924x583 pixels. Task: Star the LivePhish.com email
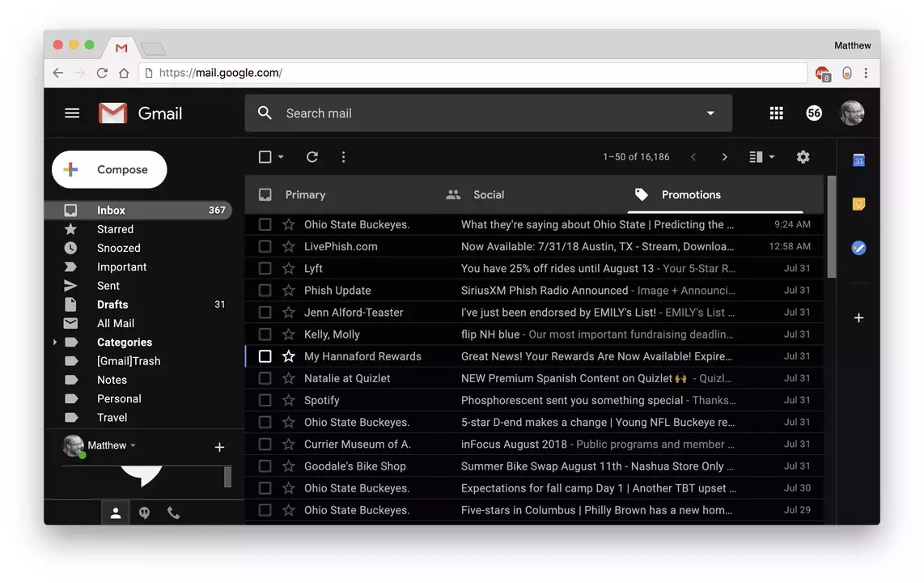tap(288, 246)
